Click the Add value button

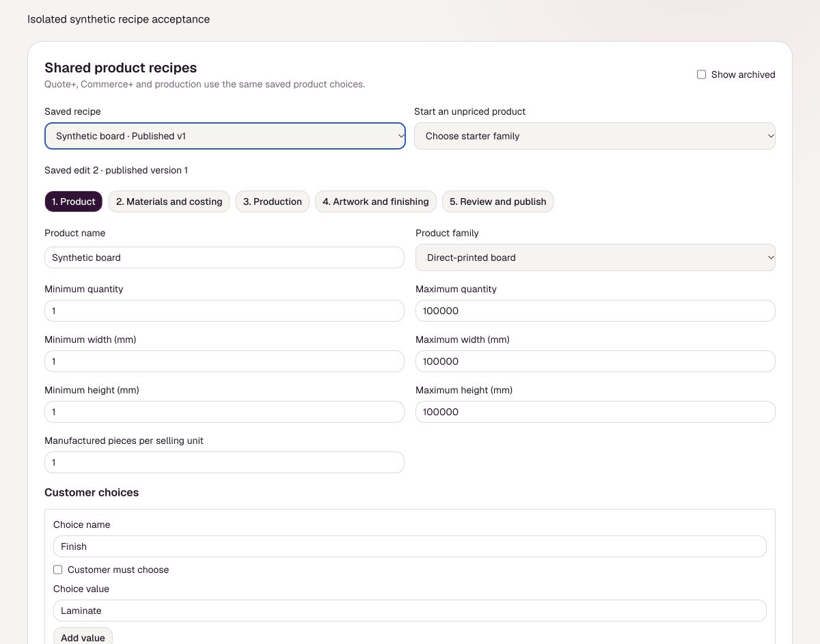click(83, 637)
